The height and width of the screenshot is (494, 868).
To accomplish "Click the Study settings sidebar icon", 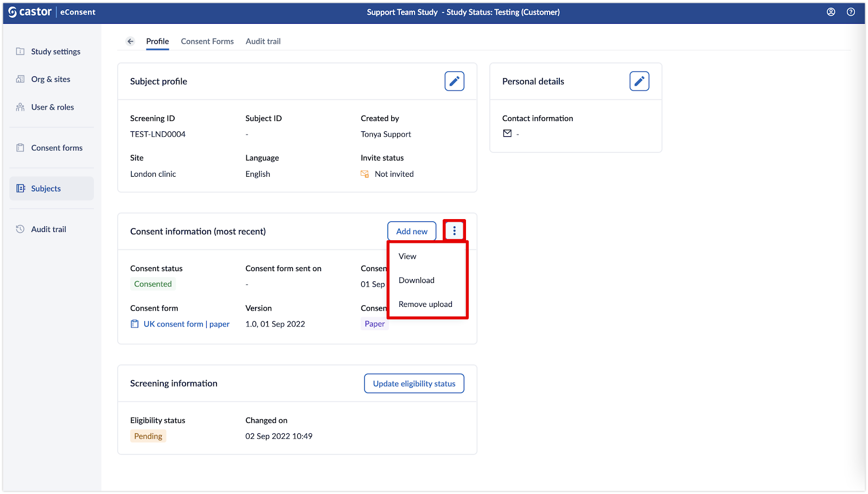I will click(20, 52).
